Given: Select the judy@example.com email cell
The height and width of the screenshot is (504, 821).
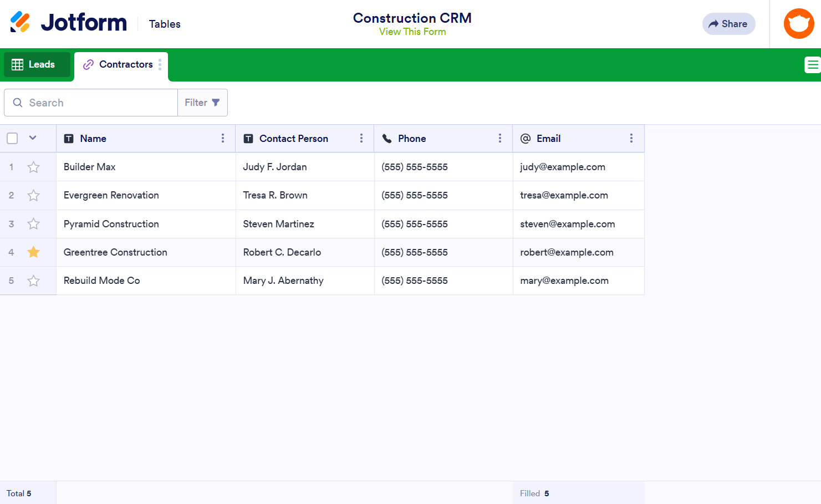Looking at the screenshot, I should pos(563,167).
